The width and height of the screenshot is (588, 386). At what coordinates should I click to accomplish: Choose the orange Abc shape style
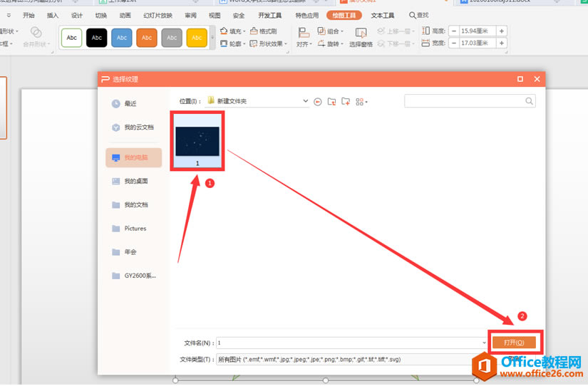coord(147,38)
